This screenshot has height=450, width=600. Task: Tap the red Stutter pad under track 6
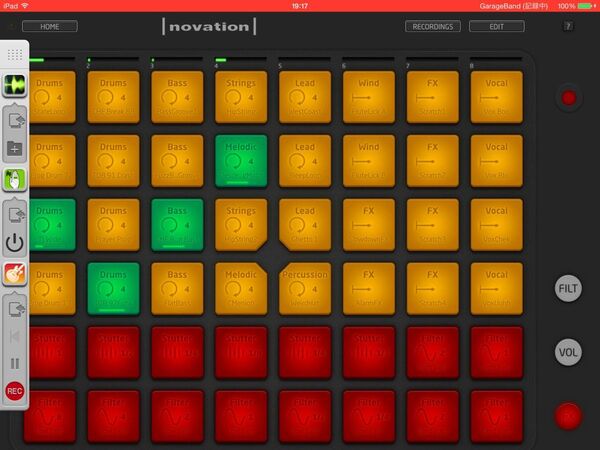369,352
